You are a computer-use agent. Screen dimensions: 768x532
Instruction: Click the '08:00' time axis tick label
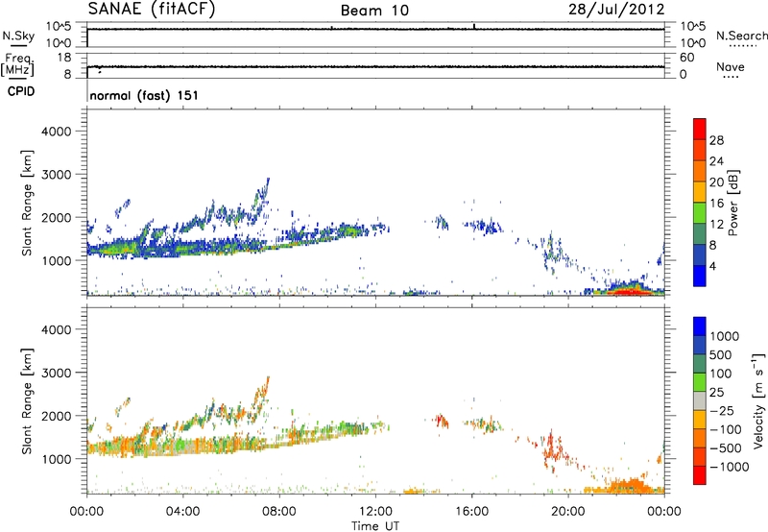click(x=279, y=512)
